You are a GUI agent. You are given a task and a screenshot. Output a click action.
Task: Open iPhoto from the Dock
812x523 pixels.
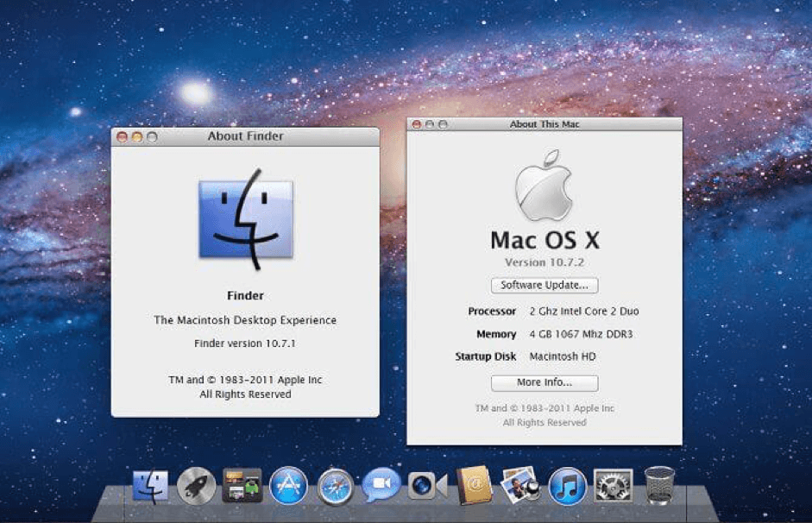tap(520, 486)
